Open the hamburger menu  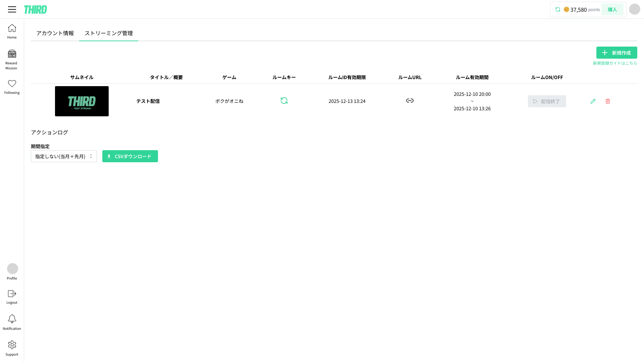pyautogui.click(x=12, y=9)
